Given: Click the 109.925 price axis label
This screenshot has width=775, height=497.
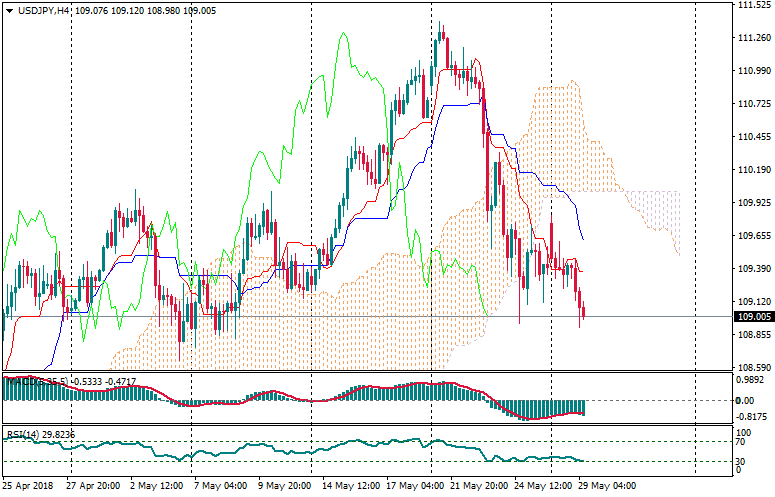Looking at the screenshot, I should click(752, 203).
